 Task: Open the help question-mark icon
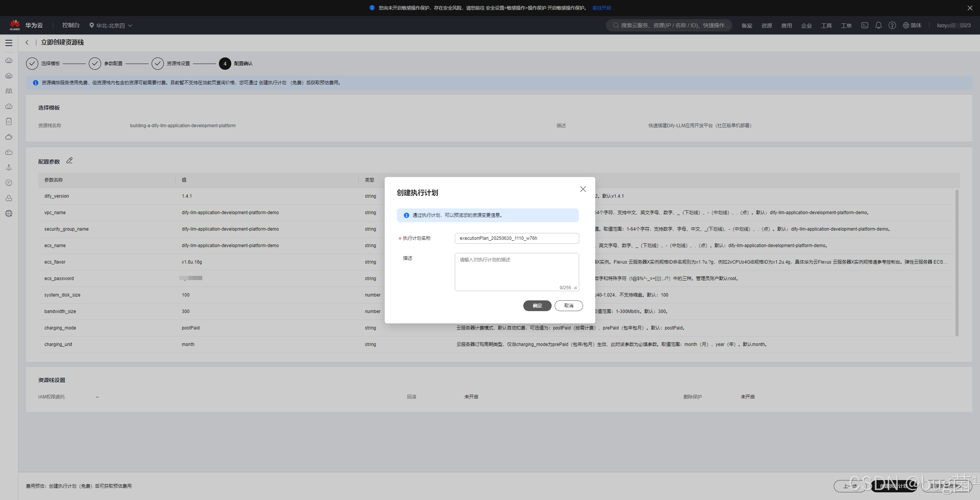click(x=892, y=25)
